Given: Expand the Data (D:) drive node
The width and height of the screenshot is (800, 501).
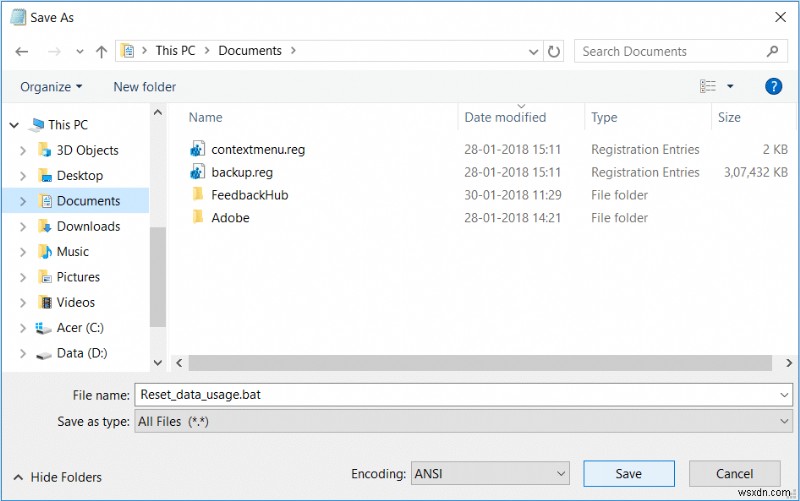Looking at the screenshot, I should click(23, 353).
